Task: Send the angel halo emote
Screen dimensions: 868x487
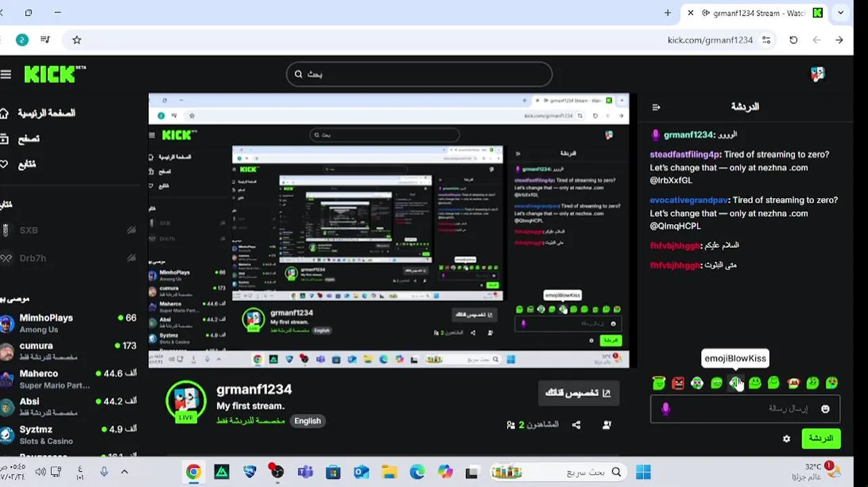Action: click(x=659, y=384)
